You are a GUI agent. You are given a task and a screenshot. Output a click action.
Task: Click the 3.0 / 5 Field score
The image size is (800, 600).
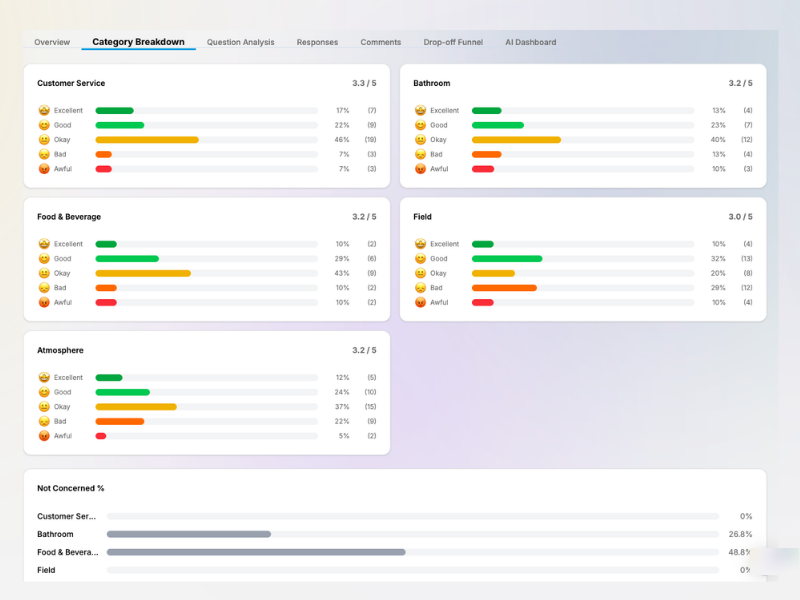pyautogui.click(x=740, y=217)
